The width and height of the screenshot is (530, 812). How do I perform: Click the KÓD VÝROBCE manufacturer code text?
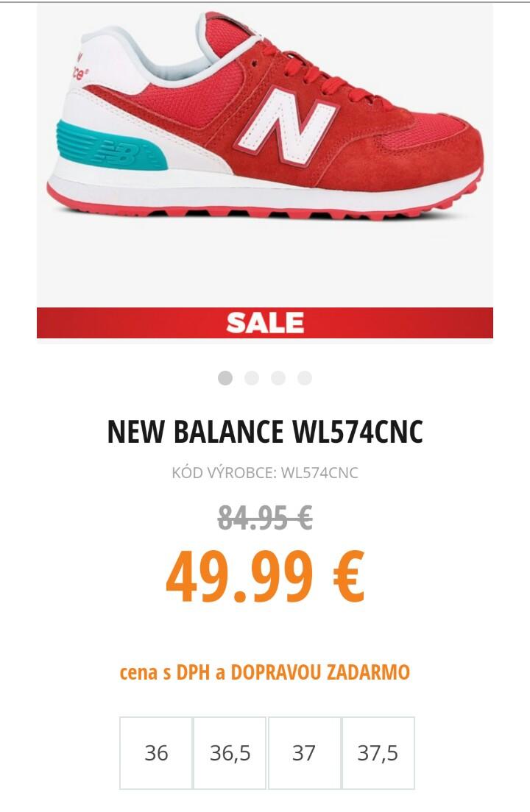click(x=265, y=473)
